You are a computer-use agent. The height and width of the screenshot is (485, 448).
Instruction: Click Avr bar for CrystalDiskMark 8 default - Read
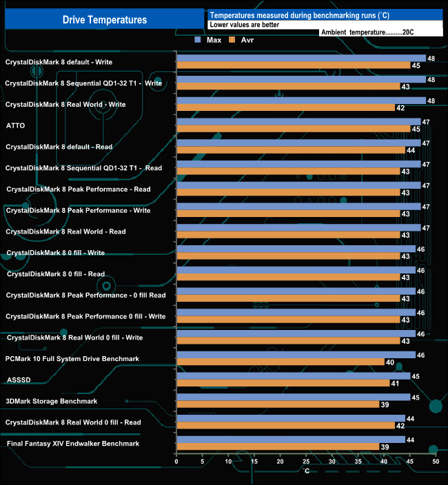(291, 150)
